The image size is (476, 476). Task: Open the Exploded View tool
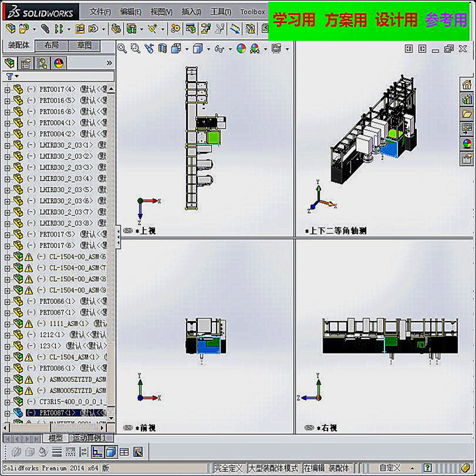tap(206, 29)
